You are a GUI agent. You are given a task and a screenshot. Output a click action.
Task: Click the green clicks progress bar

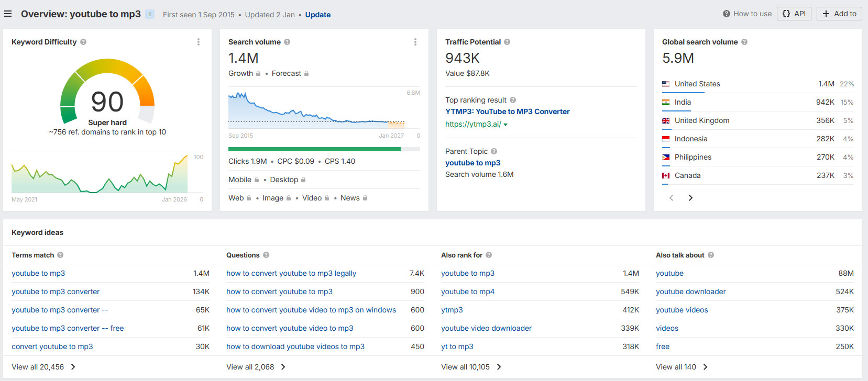[314, 149]
